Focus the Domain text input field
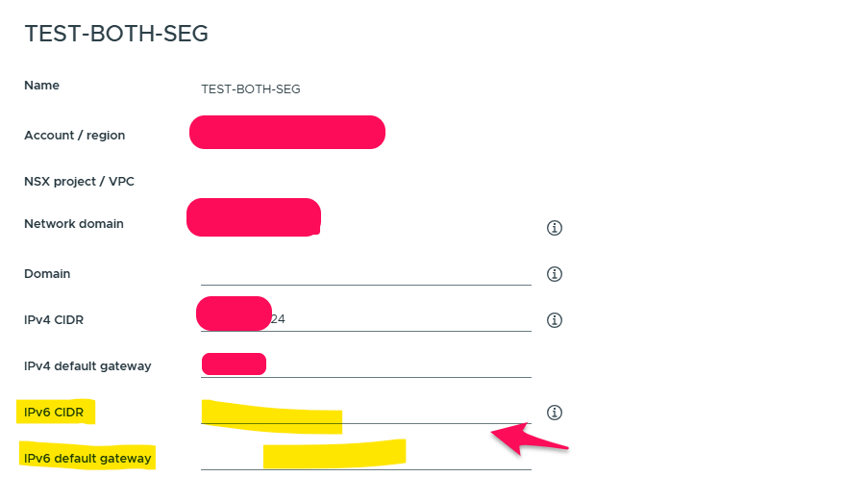The height and width of the screenshot is (502, 868). [365, 273]
